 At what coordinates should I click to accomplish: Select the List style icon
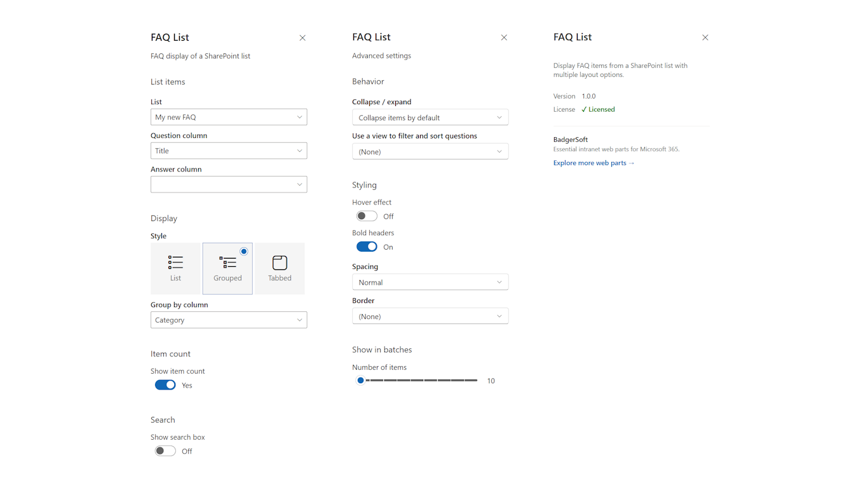click(175, 262)
